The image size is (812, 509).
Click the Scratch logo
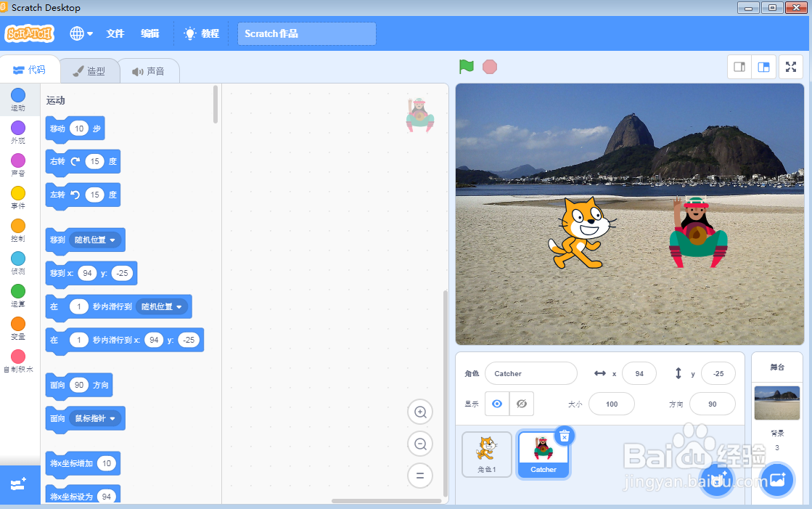[30, 33]
